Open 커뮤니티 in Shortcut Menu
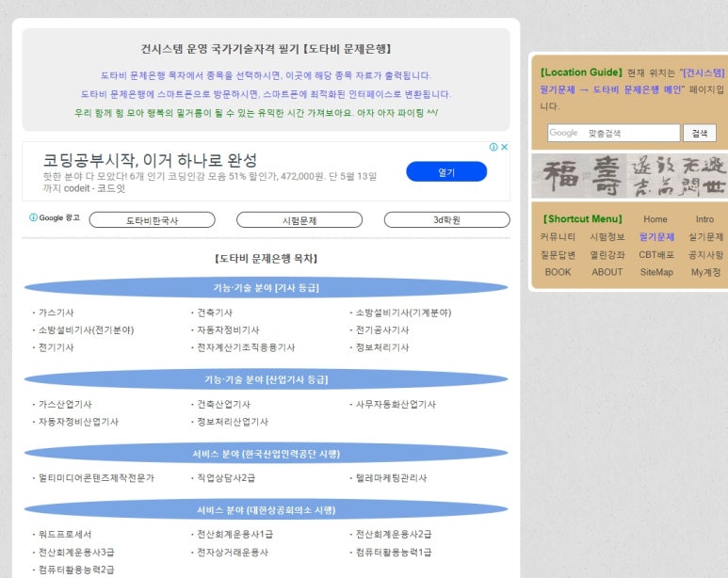728x578 pixels. (x=558, y=237)
